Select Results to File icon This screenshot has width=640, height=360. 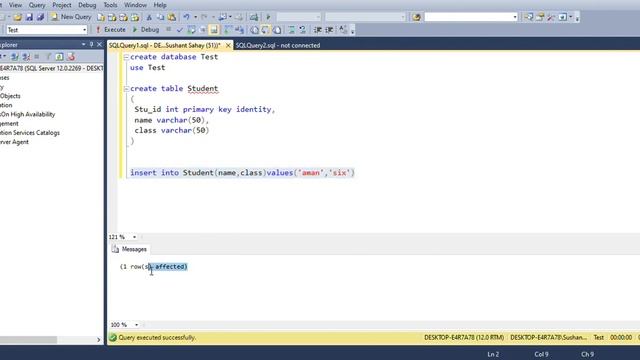click(x=277, y=30)
